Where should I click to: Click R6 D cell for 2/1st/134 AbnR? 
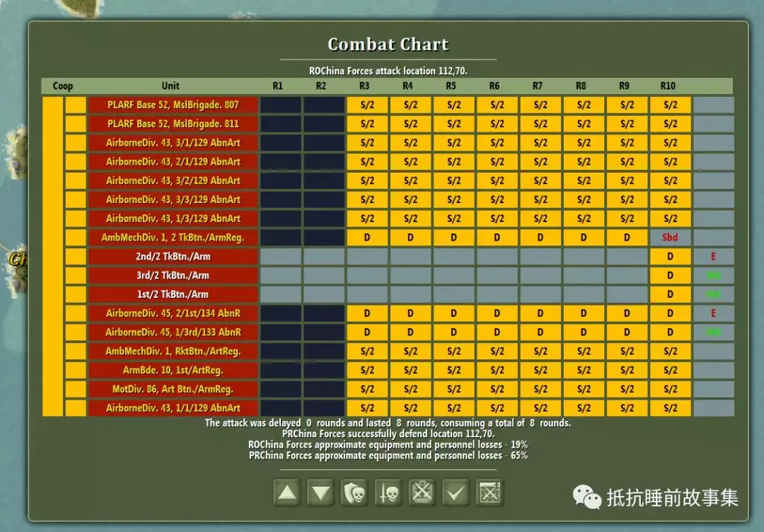click(497, 313)
